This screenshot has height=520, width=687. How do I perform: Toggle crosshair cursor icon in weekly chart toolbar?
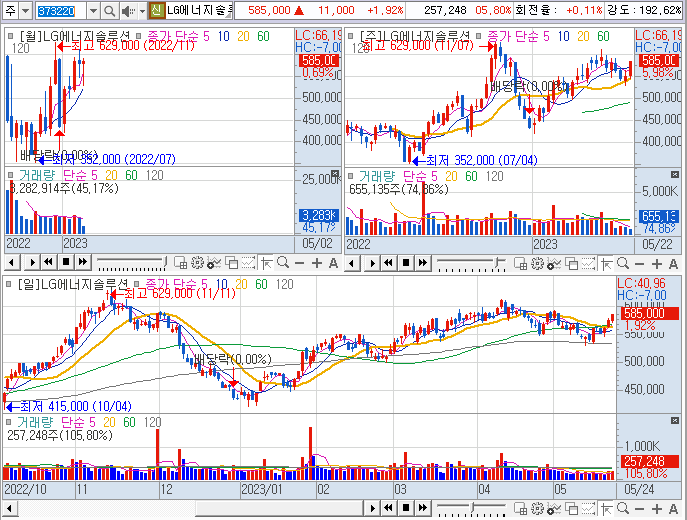tap(606, 263)
